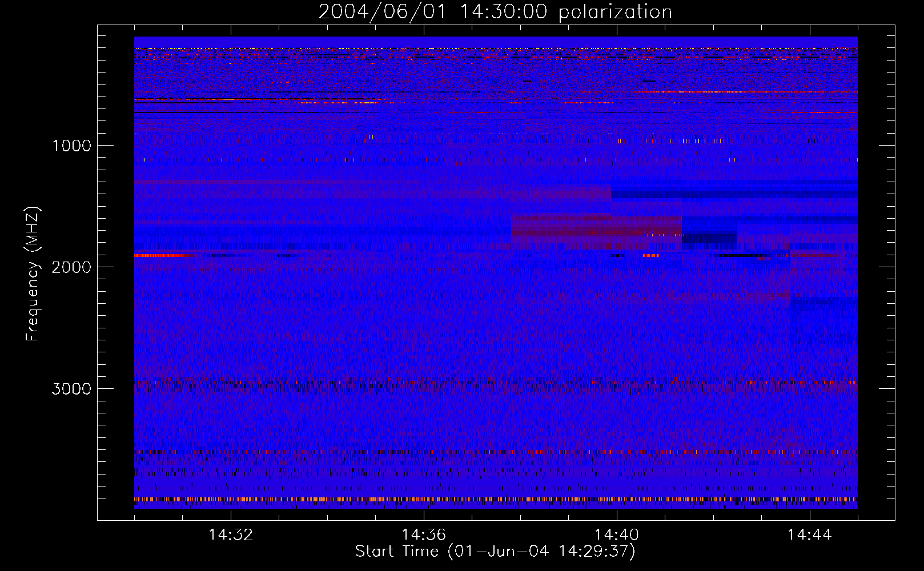This screenshot has width=924, height=571.
Task: Click the 14:44 time tick label
Action: tap(810, 535)
